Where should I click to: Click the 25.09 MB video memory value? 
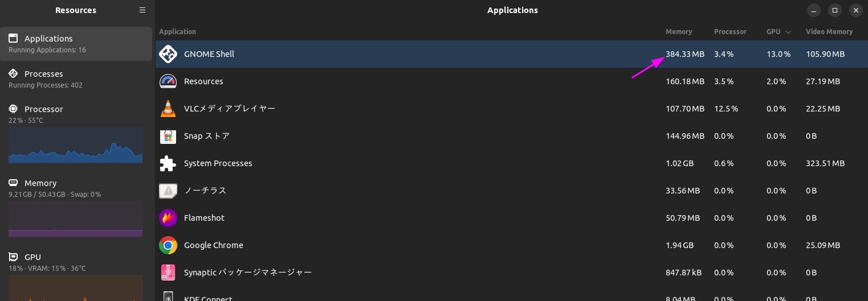[823, 245]
